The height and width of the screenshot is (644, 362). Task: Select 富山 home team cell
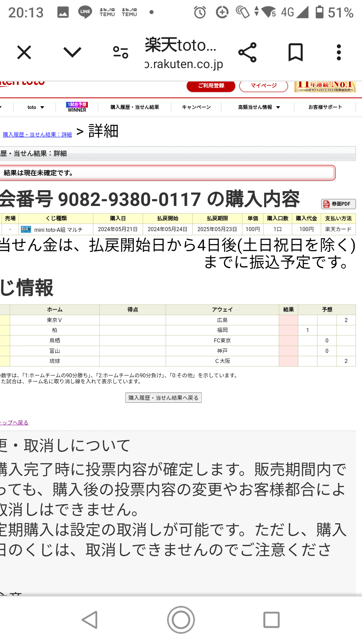[55, 351]
